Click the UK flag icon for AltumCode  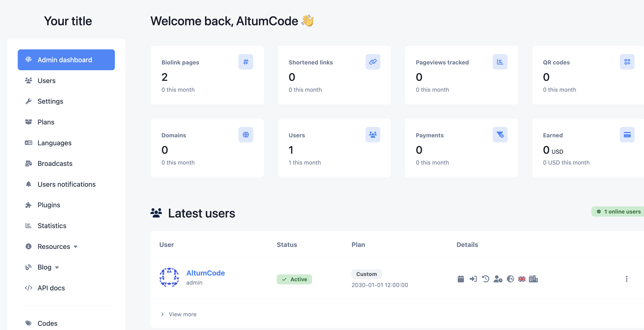tap(522, 279)
